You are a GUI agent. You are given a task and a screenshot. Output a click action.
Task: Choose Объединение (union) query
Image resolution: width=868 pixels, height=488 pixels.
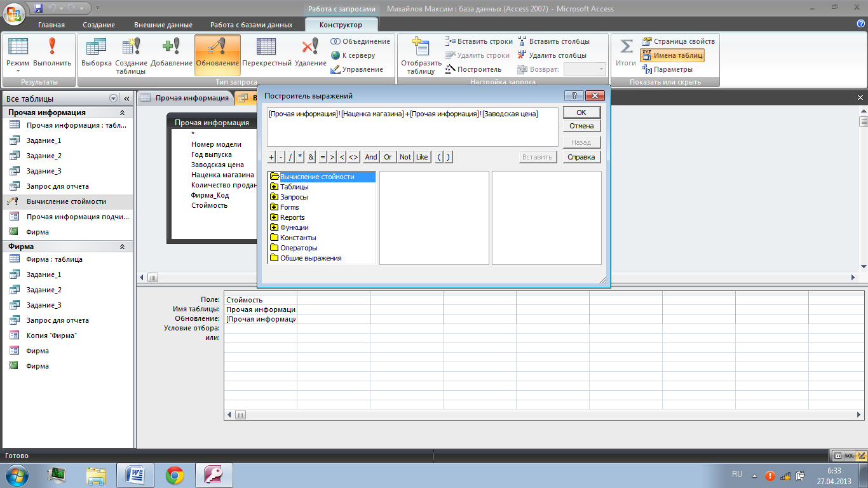360,41
